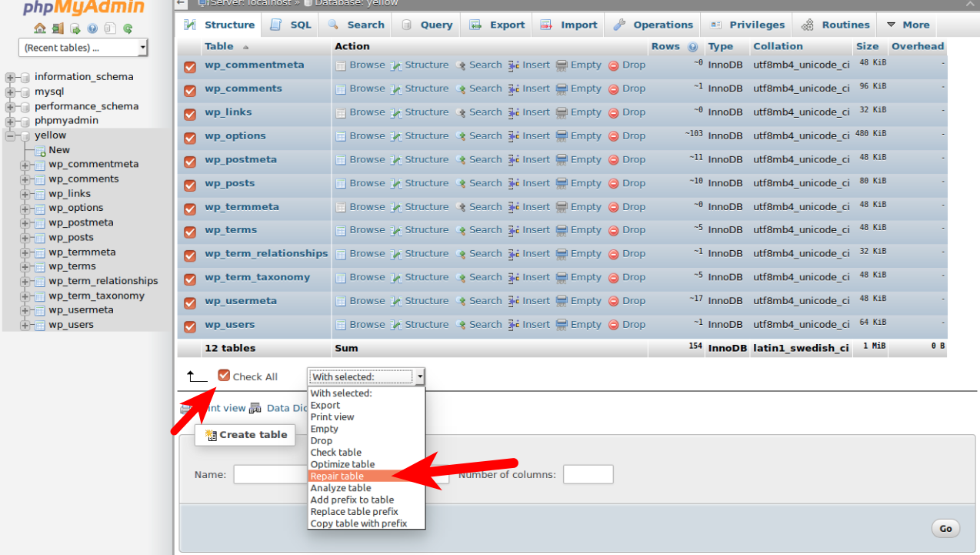Uncheck the wp_termmeta row checkbox
Image resolution: width=980 pixels, height=555 pixels.
tap(191, 209)
